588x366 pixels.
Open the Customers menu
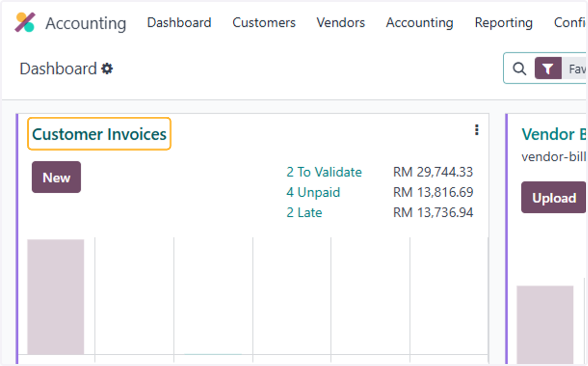[x=264, y=23]
